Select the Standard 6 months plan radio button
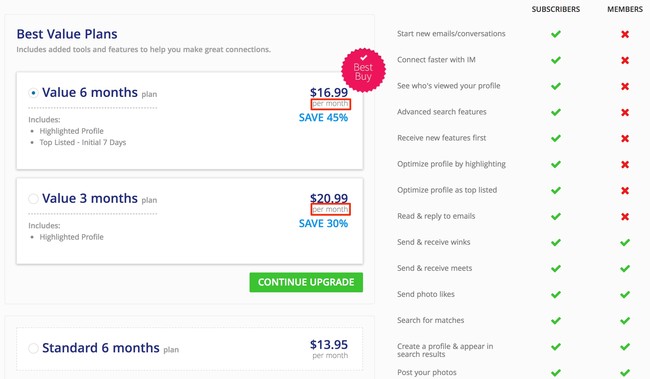Screen dimensions: 650x379 point(34,348)
